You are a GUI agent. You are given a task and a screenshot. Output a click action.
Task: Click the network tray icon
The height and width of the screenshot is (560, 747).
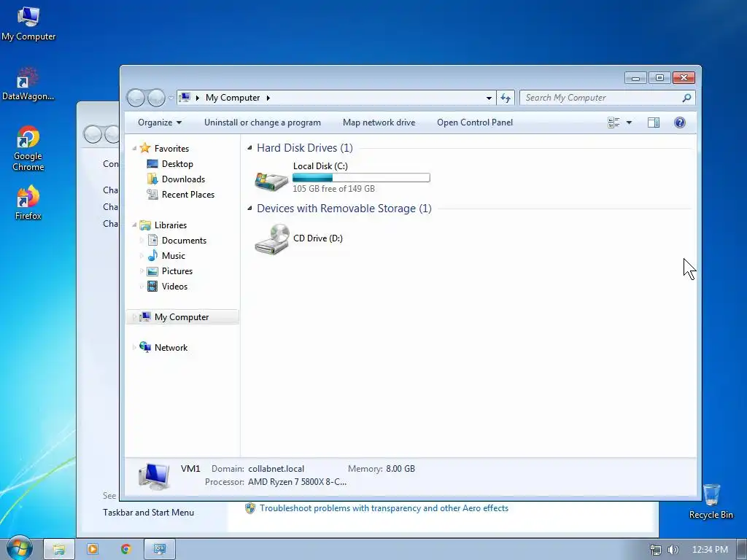coord(656,550)
